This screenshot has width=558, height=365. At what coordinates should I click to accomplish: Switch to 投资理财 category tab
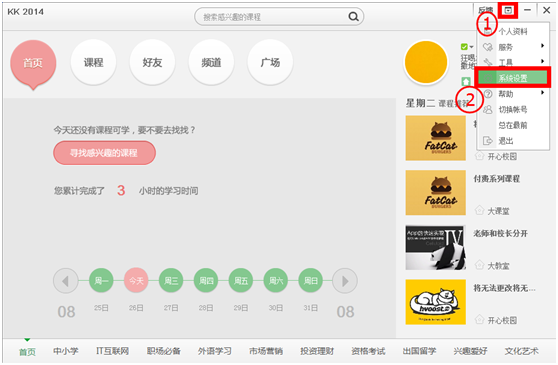[x=317, y=351]
